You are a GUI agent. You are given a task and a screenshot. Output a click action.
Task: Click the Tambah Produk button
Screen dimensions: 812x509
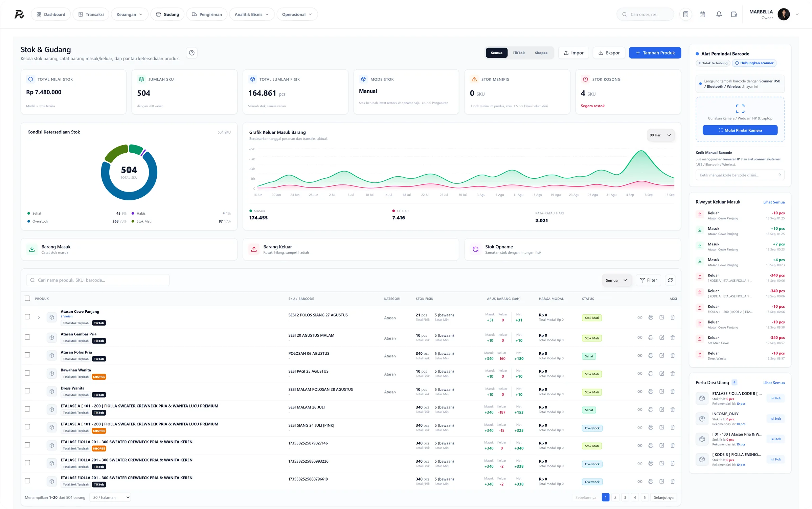655,53
